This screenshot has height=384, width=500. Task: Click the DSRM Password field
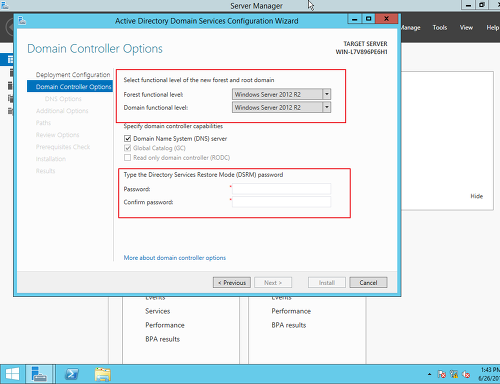(x=281, y=189)
